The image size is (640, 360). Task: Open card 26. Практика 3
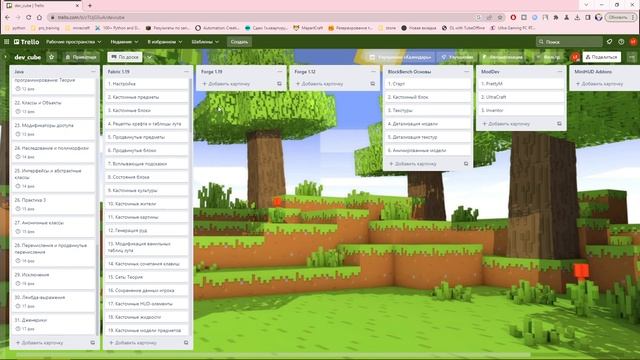click(54, 204)
